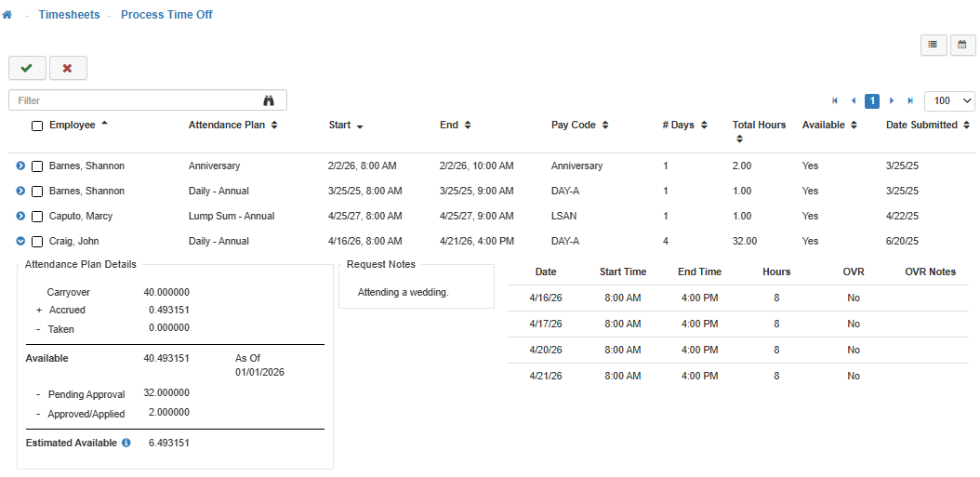This screenshot has width=980, height=477.
Task: Open the page size dropdown showing 100
Action: point(949,100)
